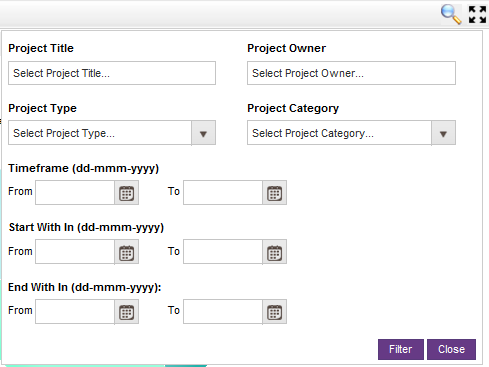Focus the Select Project Owner field

point(351,73)
